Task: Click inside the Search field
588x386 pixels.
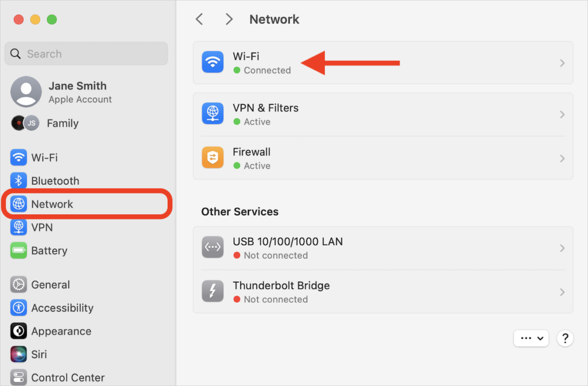Action: pos(86,53)
